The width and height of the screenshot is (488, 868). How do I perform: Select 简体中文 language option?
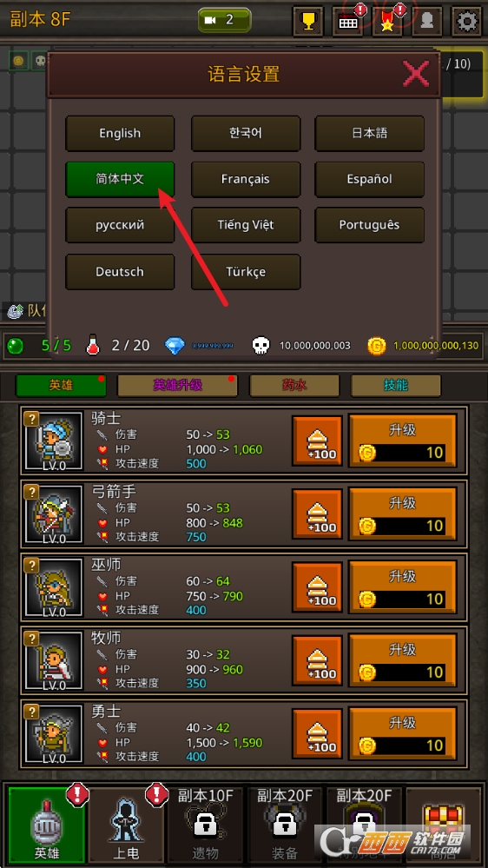(120, 179)
